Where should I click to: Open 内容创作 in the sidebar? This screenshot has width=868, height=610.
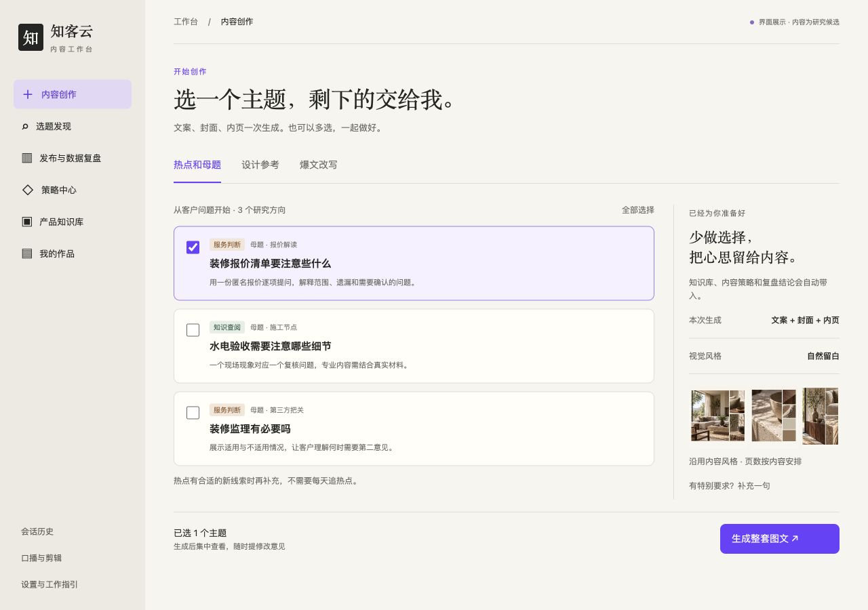click(73, 94)
